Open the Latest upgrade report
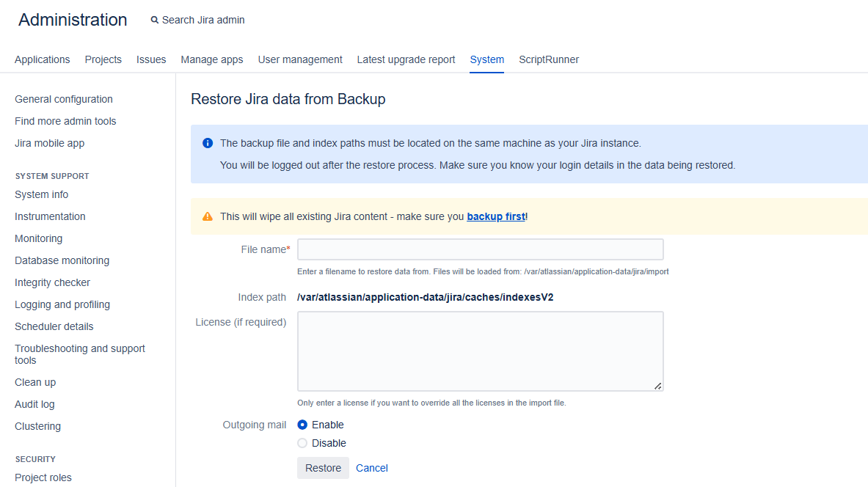Screen dimensions: 868x487 [406, 59]
